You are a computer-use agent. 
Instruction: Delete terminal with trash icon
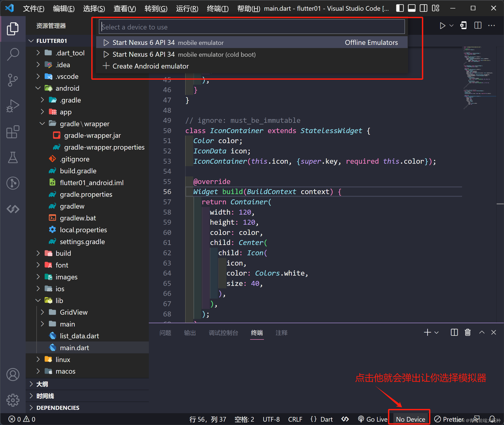467,333
